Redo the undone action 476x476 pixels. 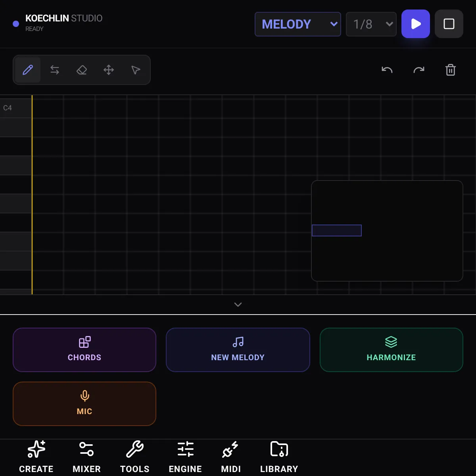coord(419,70)
